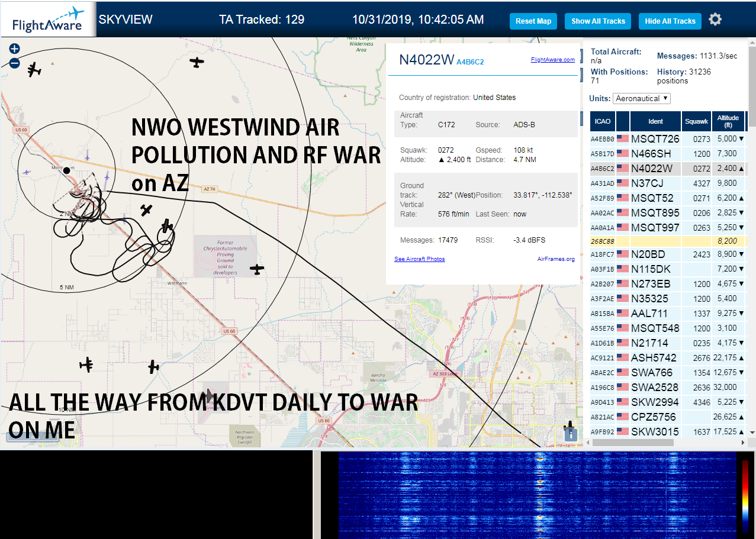Click the FlightAware logo
The image size is (756, 539).
click(x=49, y=20)
